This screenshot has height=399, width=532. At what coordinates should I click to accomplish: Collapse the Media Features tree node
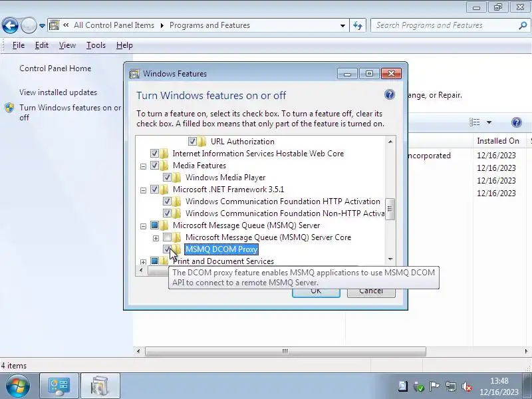pos(143,166)
